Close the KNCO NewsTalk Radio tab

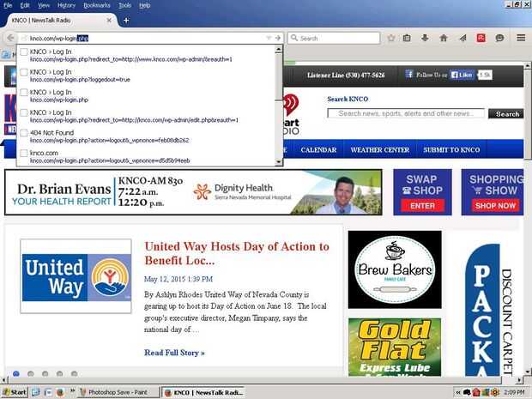click(x=109, y=21)
